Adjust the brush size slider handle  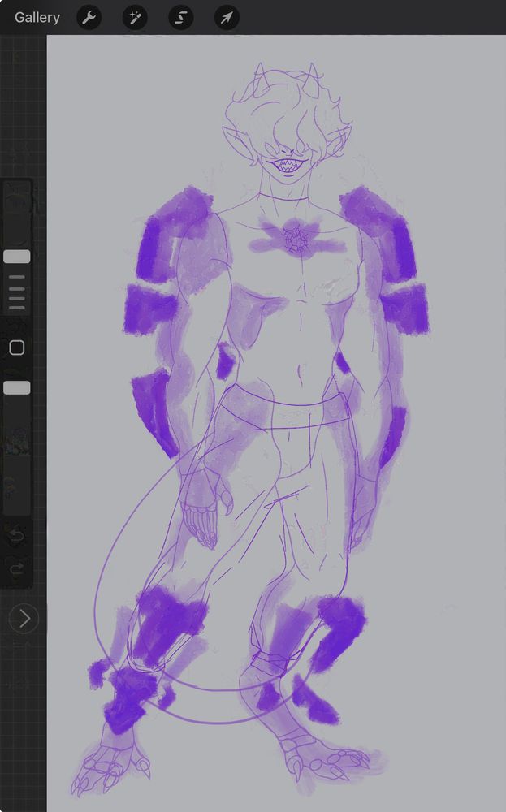pos(17,257)
